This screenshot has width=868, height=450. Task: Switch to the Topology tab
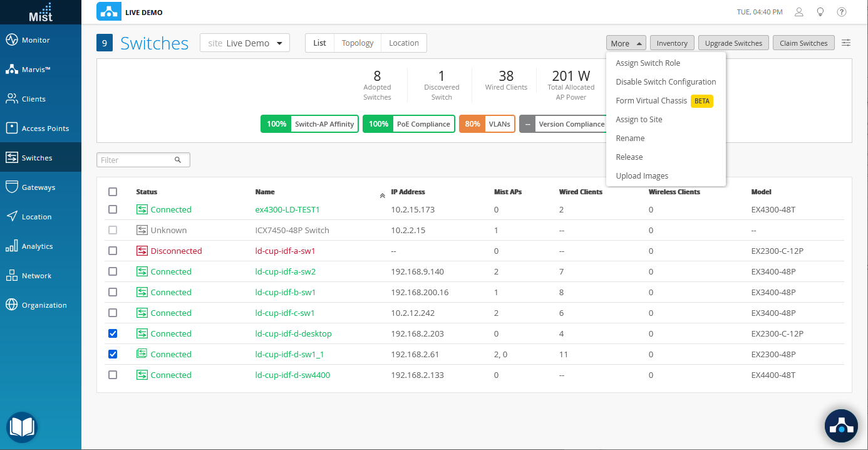(x=358, y=43)
